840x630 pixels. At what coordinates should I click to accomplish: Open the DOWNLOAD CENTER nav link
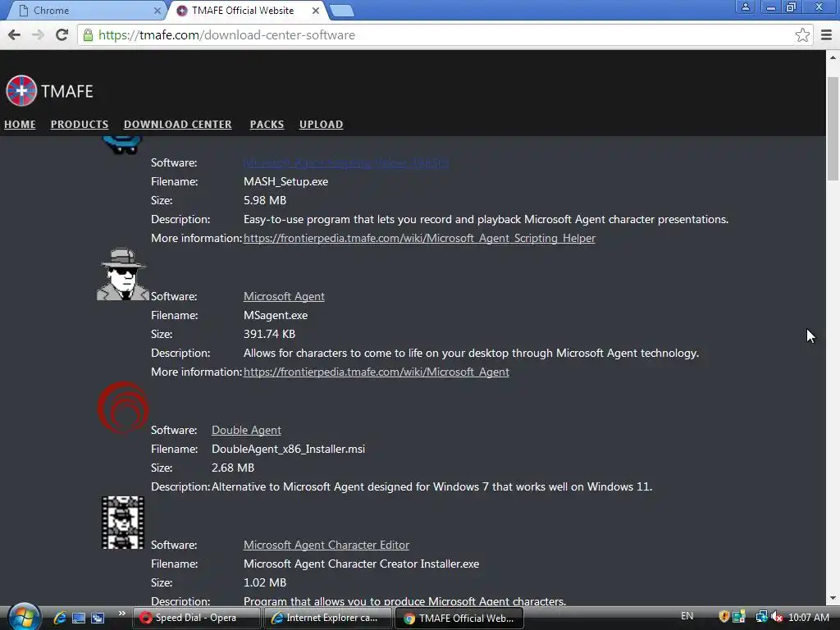pyautogui.click(x=178, y=125)
